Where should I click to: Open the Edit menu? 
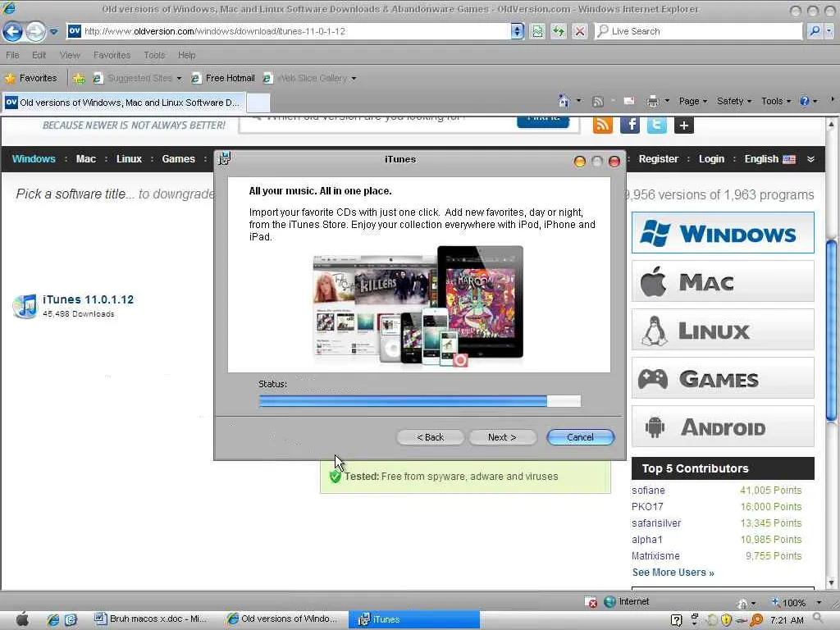point(39,55)
